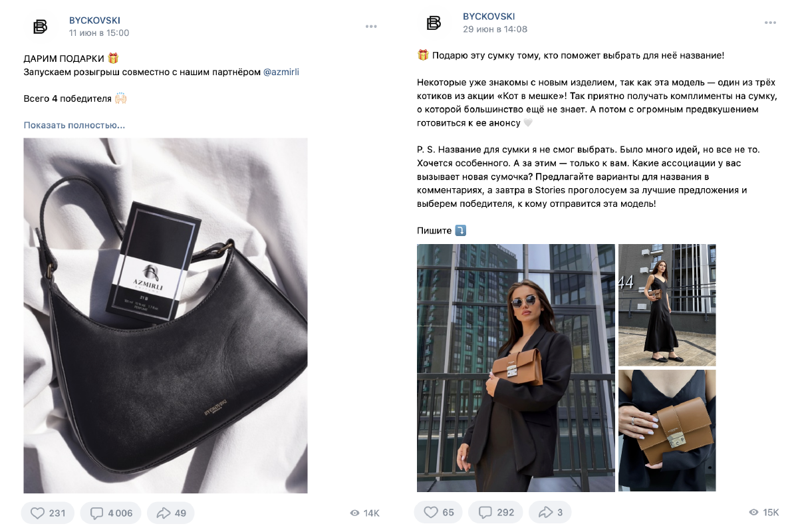The height and width of the screenshot is (532, 798).
Task: Click the BYCKOVSKI avatar on the right post
Action: click(x=434, y=23)
